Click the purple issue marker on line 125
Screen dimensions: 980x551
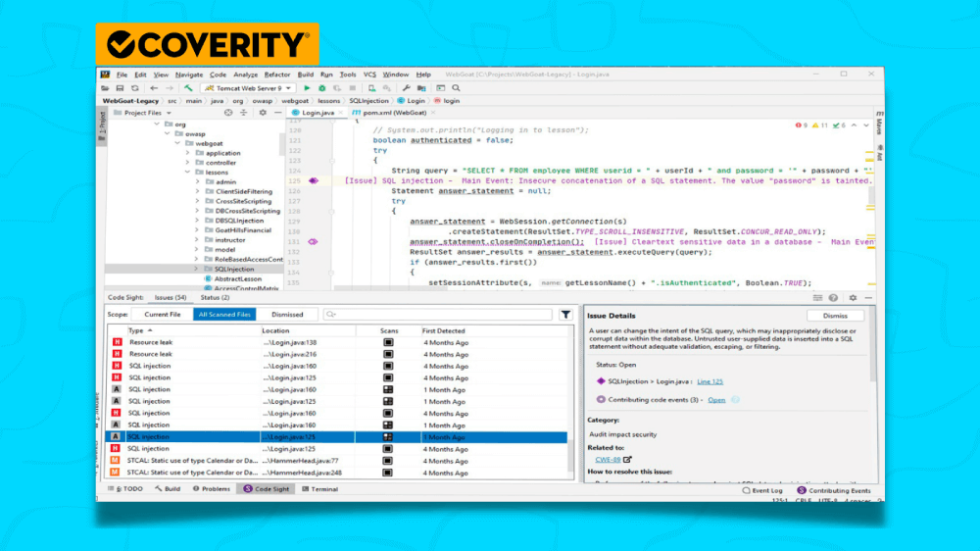[314, 180]
